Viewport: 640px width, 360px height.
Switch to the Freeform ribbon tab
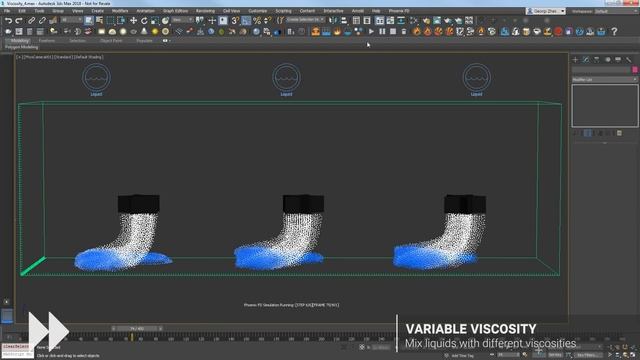pyautogui.click(x=47, y=41)
